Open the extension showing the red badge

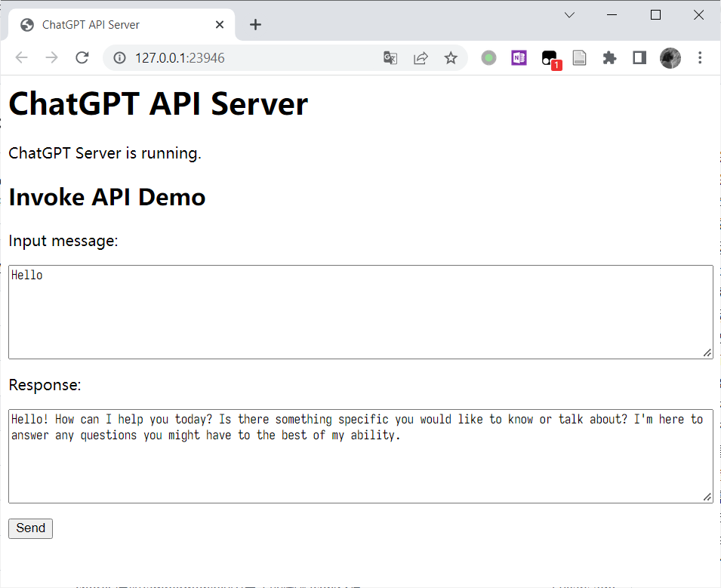(x=549, y=57)
